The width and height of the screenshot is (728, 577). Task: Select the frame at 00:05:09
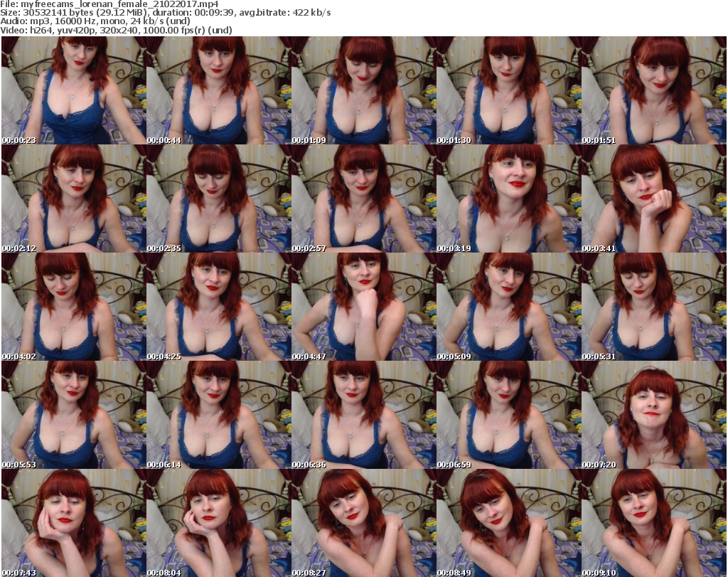pos(508,307)
